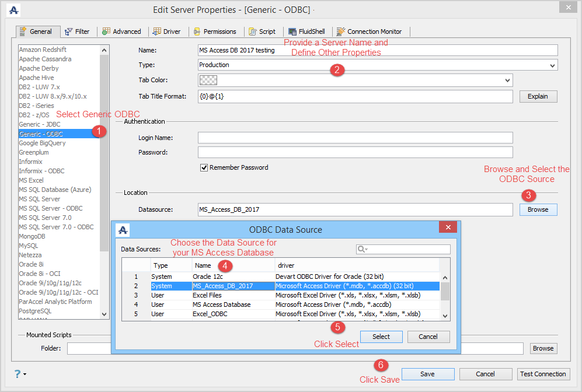Toggle the Remember Password checkbox

[x=204, y=167]
